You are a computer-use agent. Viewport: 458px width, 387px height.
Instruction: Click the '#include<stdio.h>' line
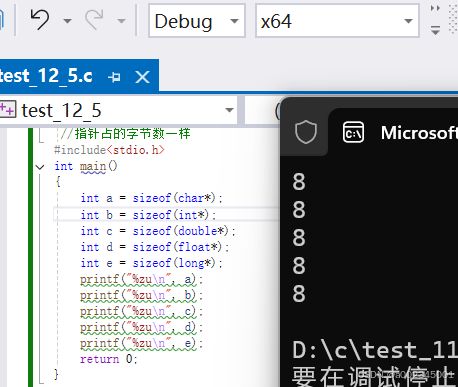[x=109, y=150]
